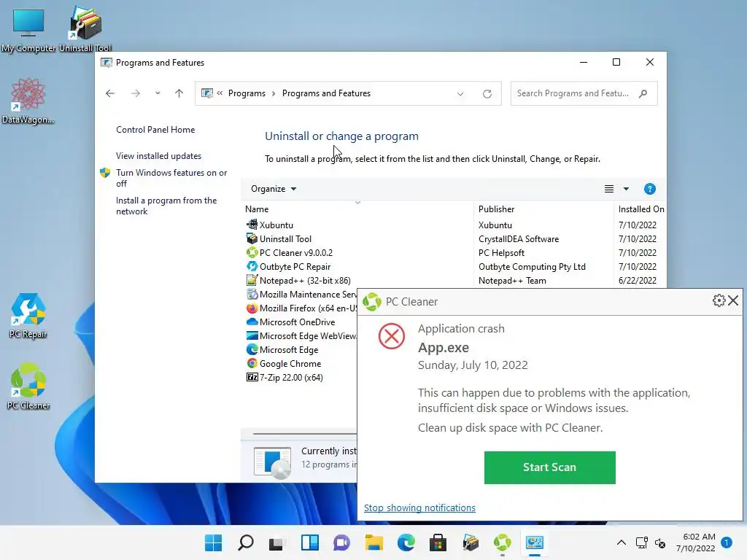Show hidden system tray icons
Screen dimensions: 747x560
[x=622, y=542]
